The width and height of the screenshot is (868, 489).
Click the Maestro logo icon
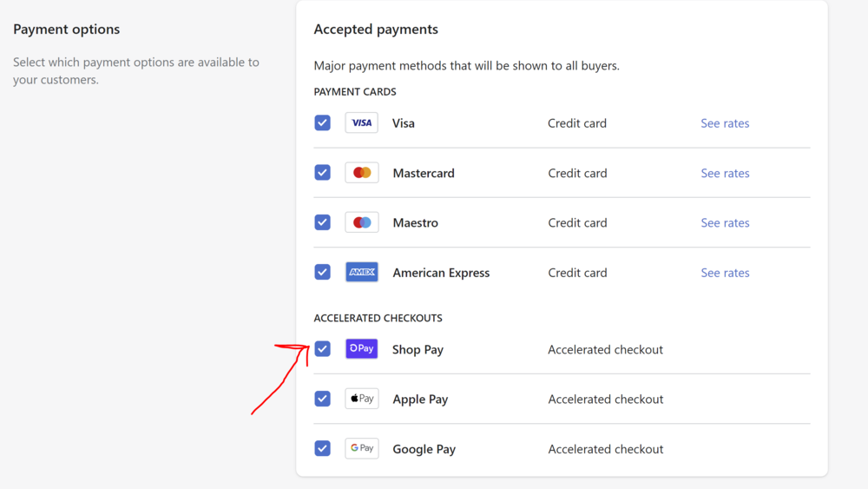point(361,222)
